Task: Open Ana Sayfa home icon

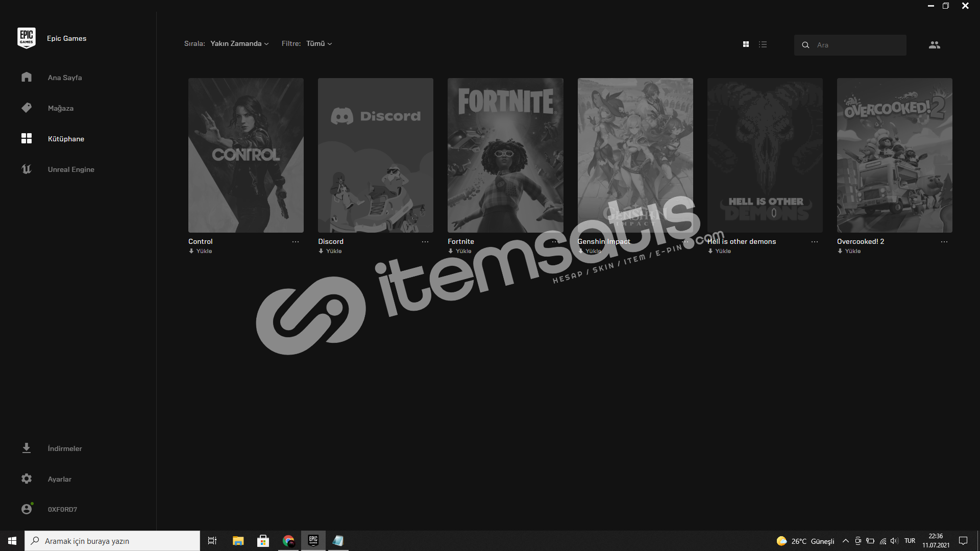Action: 27,77
